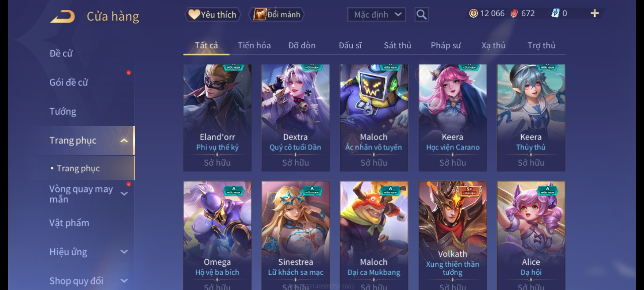The height and width of the screenshot is (290, 644).
Task: Open the Tướng sidebar entry
Action: (63, 111)
